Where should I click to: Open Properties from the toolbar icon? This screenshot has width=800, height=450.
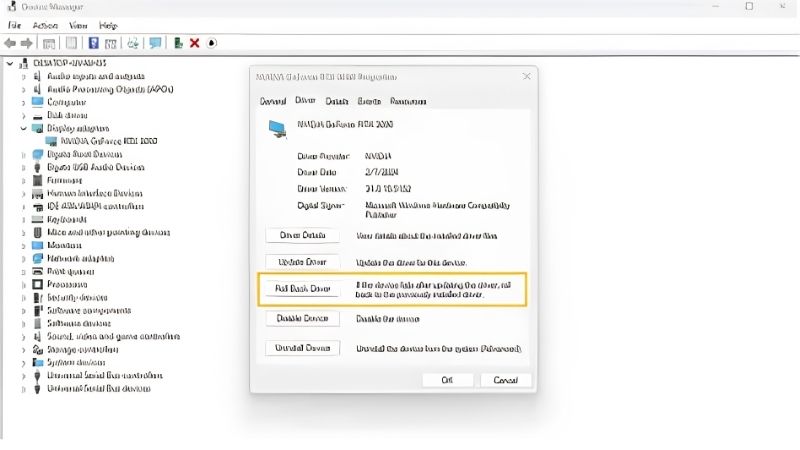[x=71, y=43]
